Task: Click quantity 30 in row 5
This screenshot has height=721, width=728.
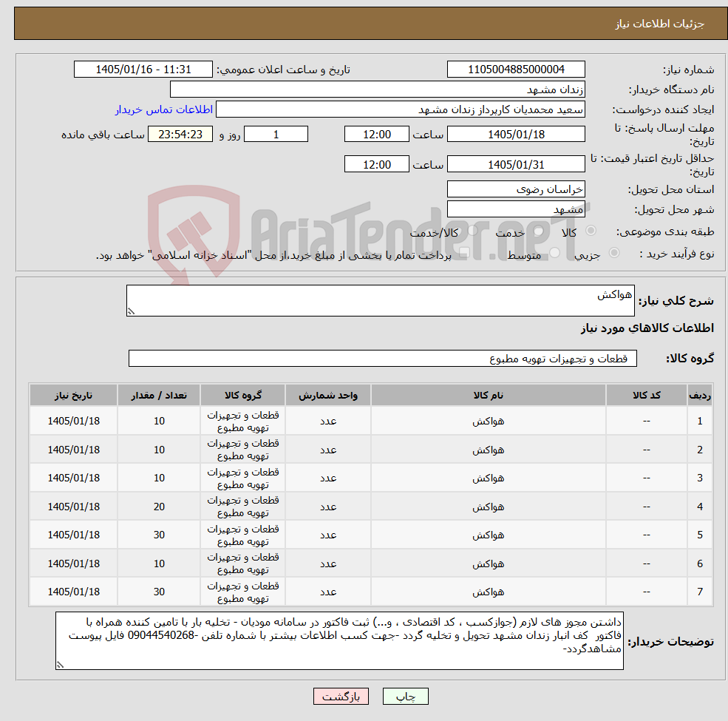Action: pos(159,535)
